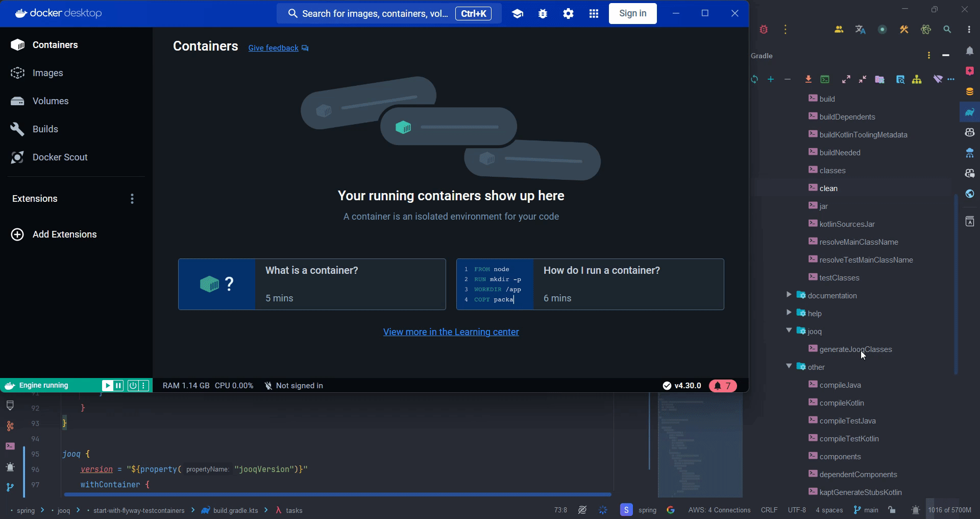Click Add Extensions in Docker sidebar
This screenshot has height=519, width=980.
coord(54,234)
